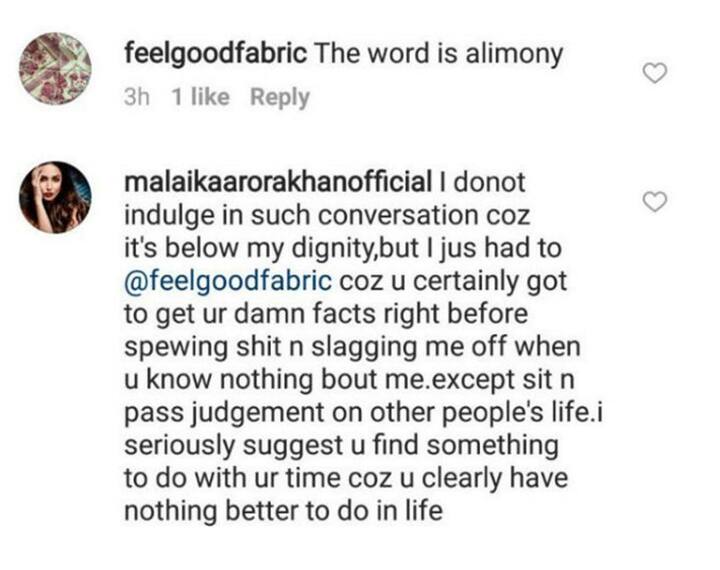
Task: Click the word "alimony" in the first comment
Action: (514, 55)
